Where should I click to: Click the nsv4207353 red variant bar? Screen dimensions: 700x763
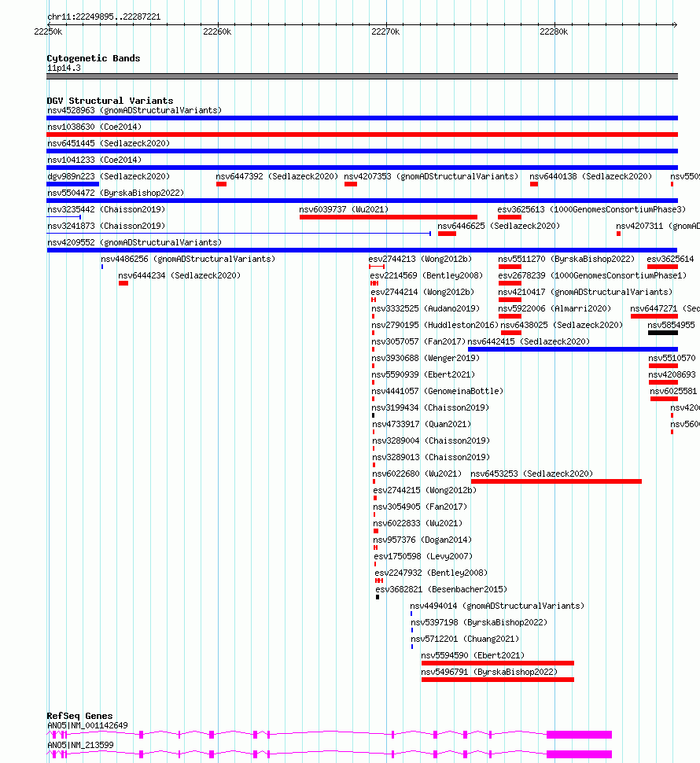[x=351, y=184]
